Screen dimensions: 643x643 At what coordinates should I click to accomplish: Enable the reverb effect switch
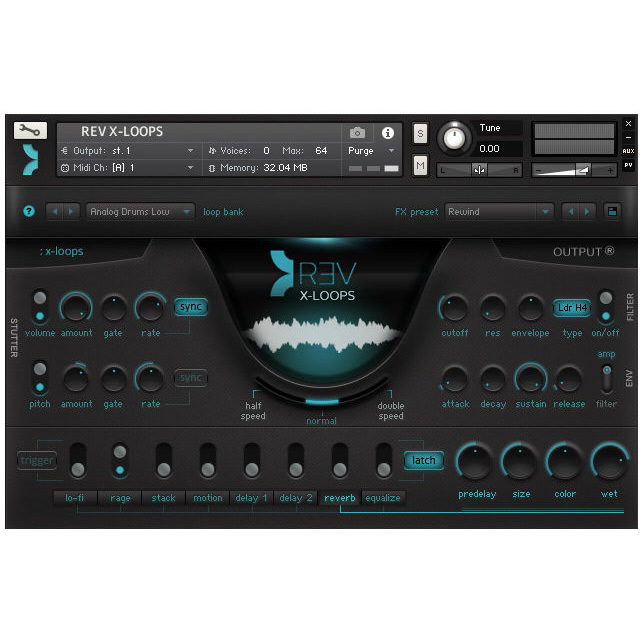coord(340,461)
